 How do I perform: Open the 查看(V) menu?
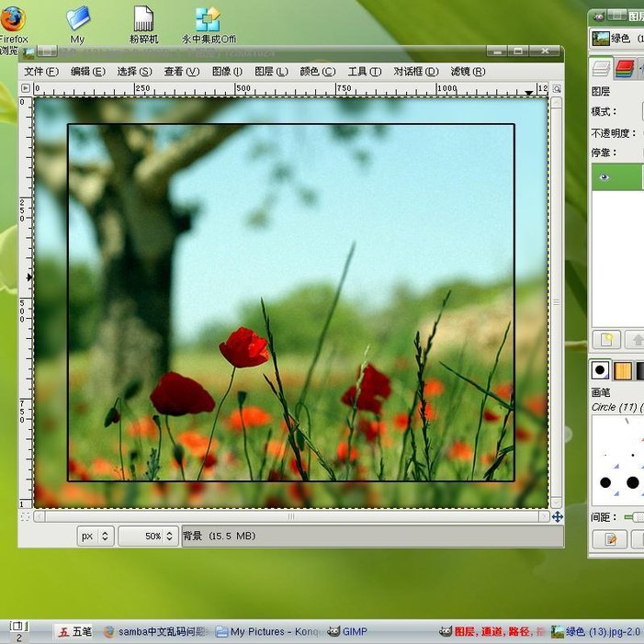tap(182, 72)
